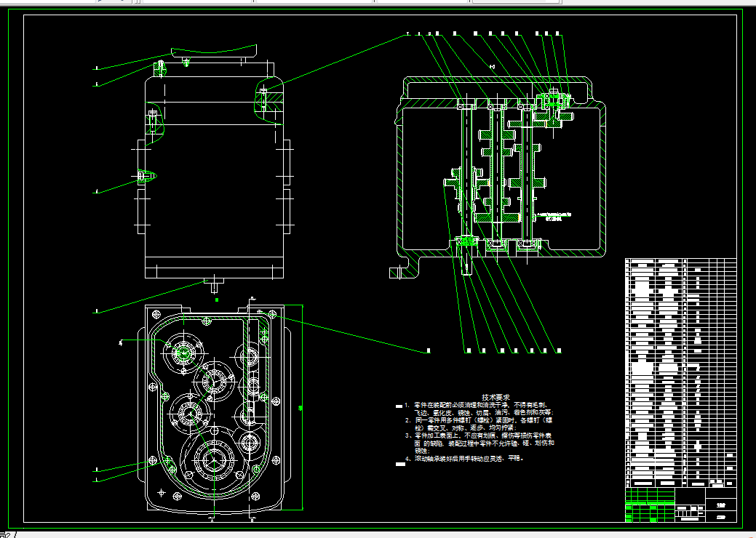Screen dimensions: 756x538
Task: Pick the curved handle outline atop the front view
Action: [x=214, y=51]
